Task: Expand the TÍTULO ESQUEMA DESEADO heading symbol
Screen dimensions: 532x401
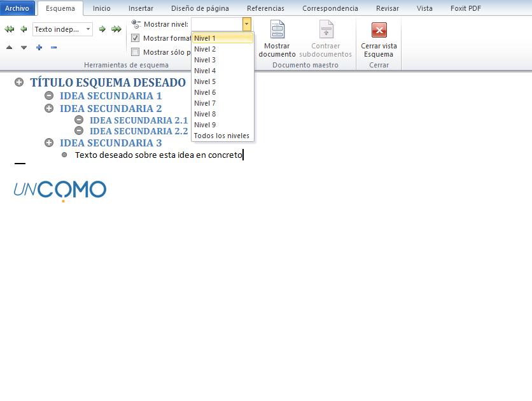Action: (19, 83)
